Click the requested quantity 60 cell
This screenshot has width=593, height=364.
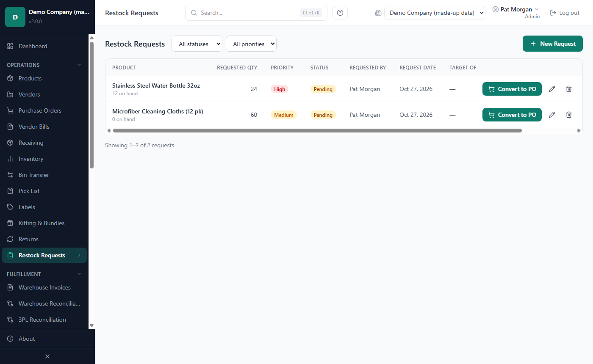pos(254,115)
